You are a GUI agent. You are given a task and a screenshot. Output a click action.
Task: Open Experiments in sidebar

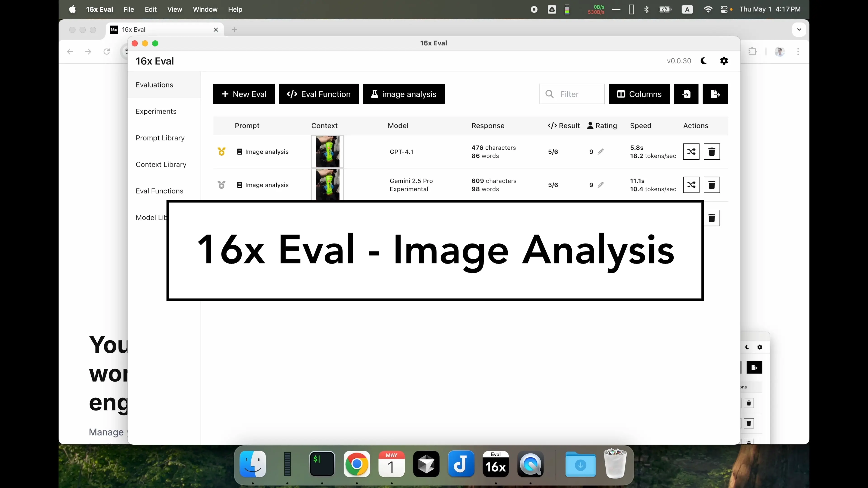(156, 111)
